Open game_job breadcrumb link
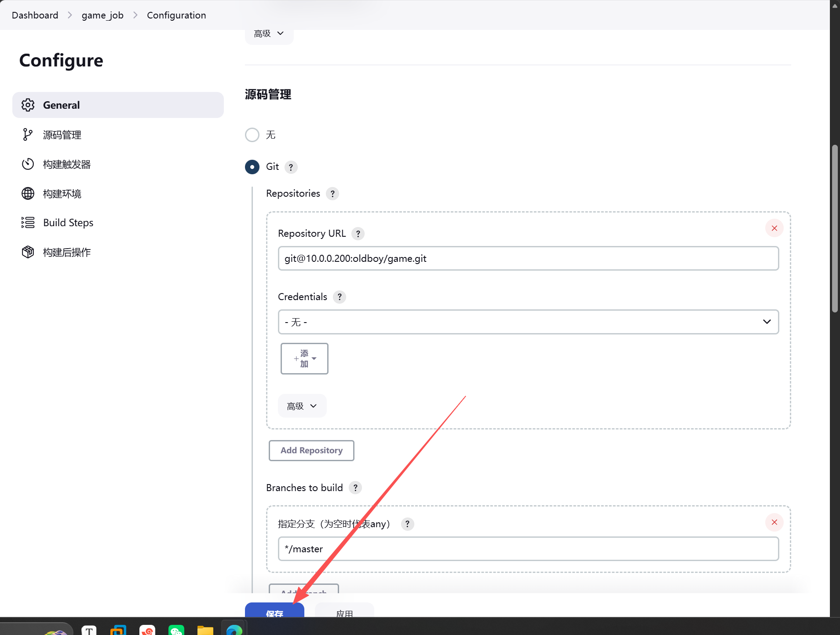This screenshot has height=635, width=840. click(x=102, y=15)
